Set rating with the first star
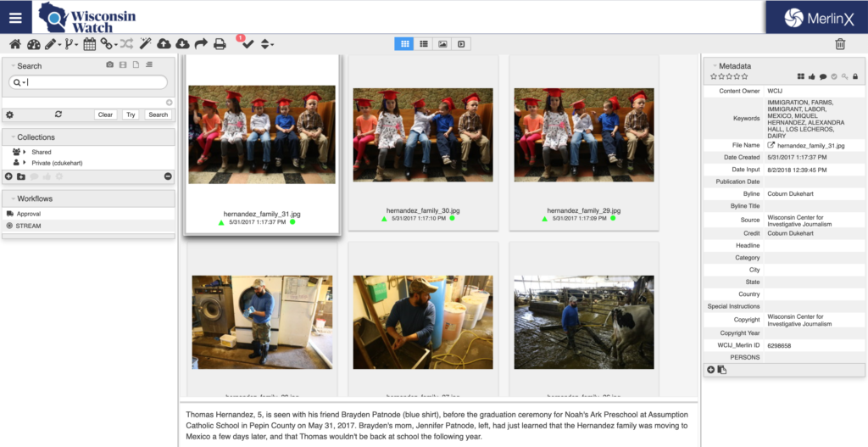The width and height of the screenshot is (868, 447). click(714, 76)
